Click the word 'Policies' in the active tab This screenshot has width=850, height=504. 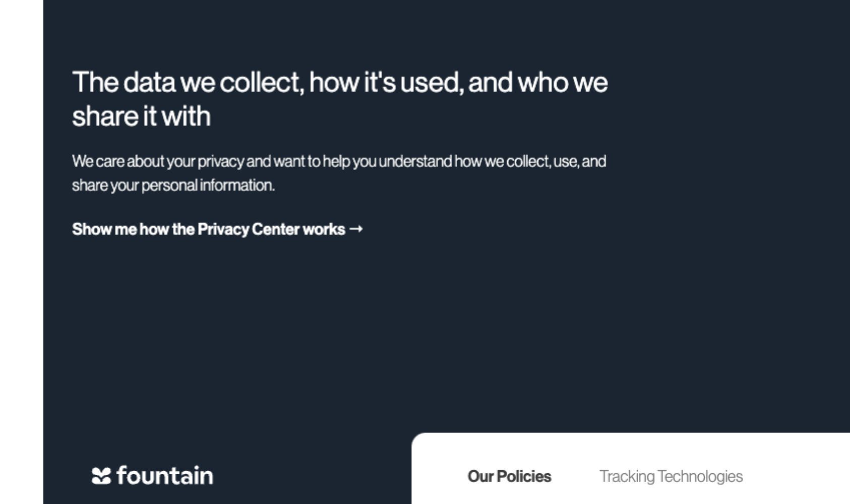point(524,476)
